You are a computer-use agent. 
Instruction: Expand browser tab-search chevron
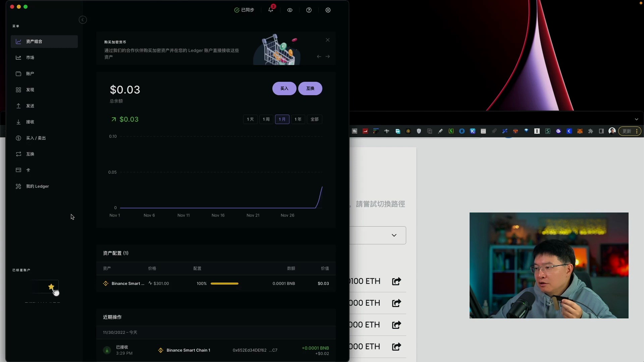coord(637,119)
